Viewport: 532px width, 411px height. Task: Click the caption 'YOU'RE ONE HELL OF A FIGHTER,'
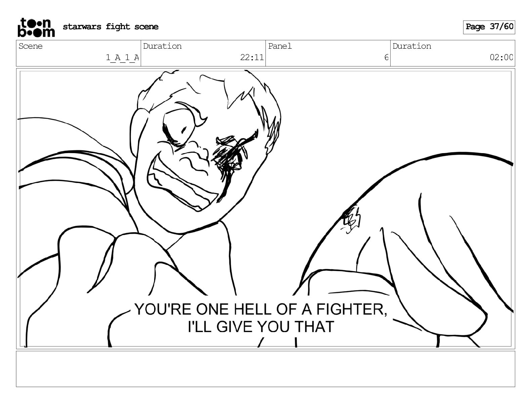click(x=261, y=309)
